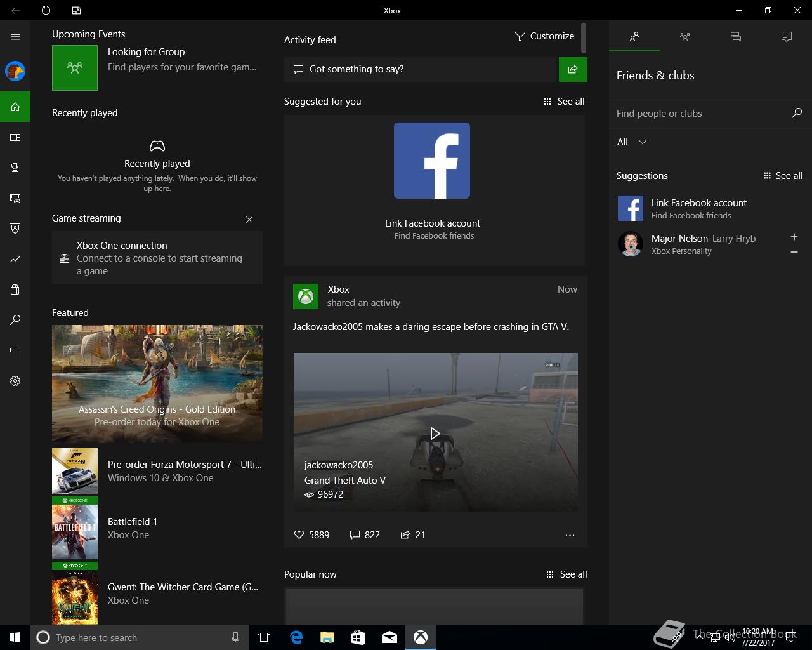The width and height of the screenshot is (812, 650).
Task: Open Battlefield 1 featured item
Action: coord(157,528)
